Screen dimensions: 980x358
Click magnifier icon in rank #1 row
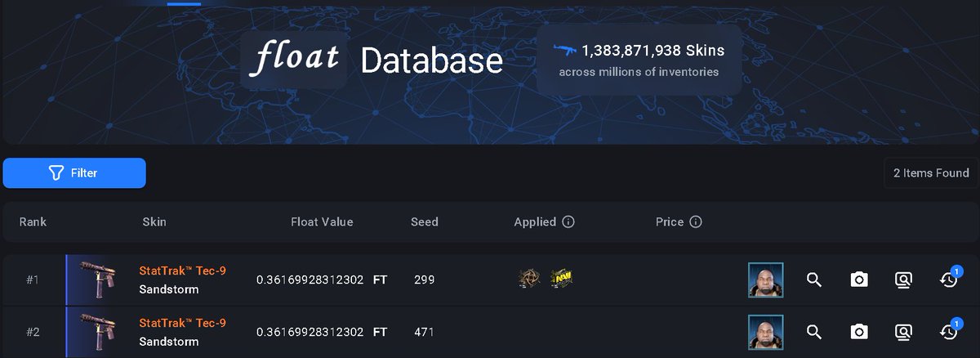point(813,280)
